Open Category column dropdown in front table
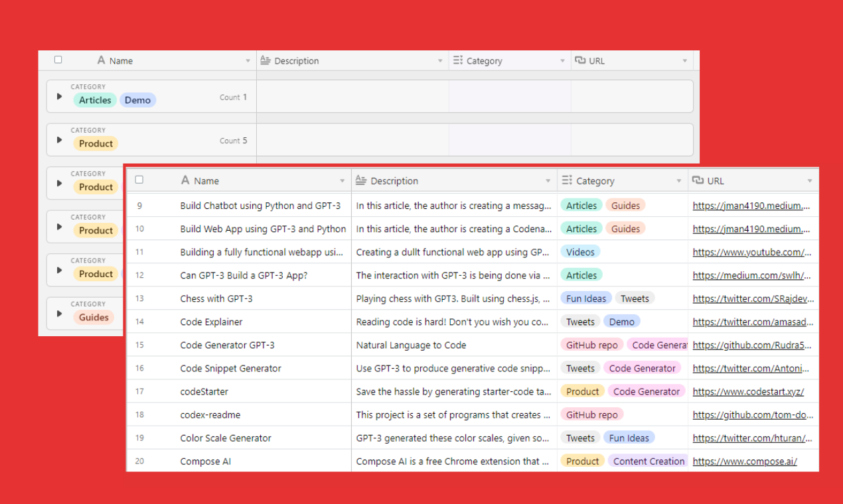The image size is (843, 504). pos(679,181)
